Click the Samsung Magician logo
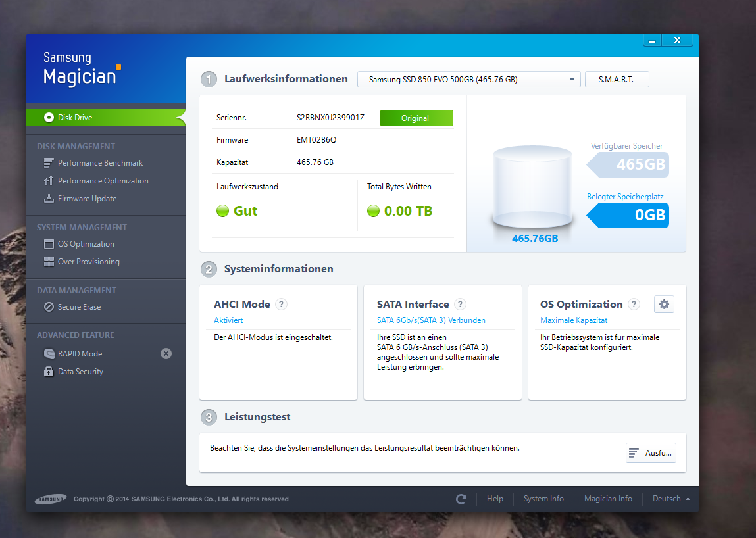The image size is (756, 538). [82, 70]
